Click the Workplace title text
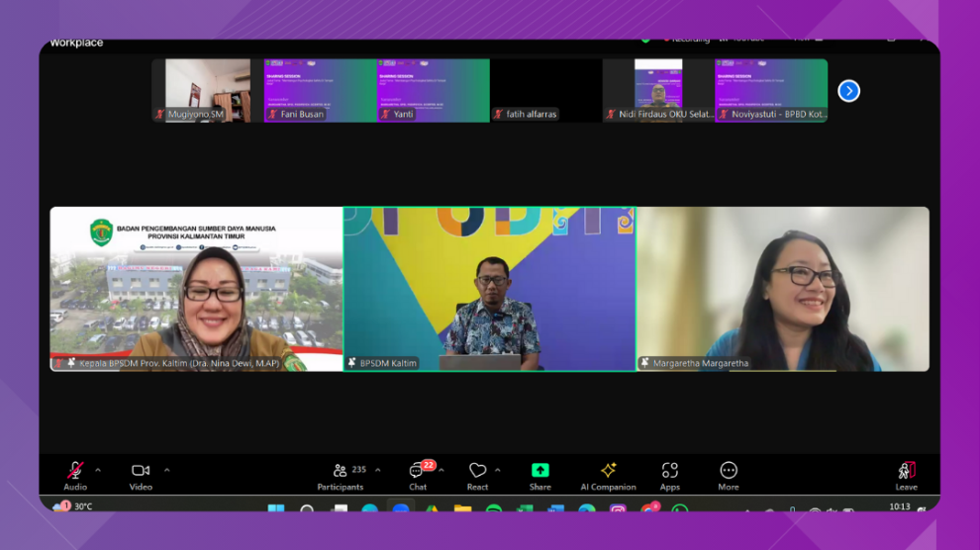Image resolution: width=980 pixels, height=550 pixels. (76, 43)
